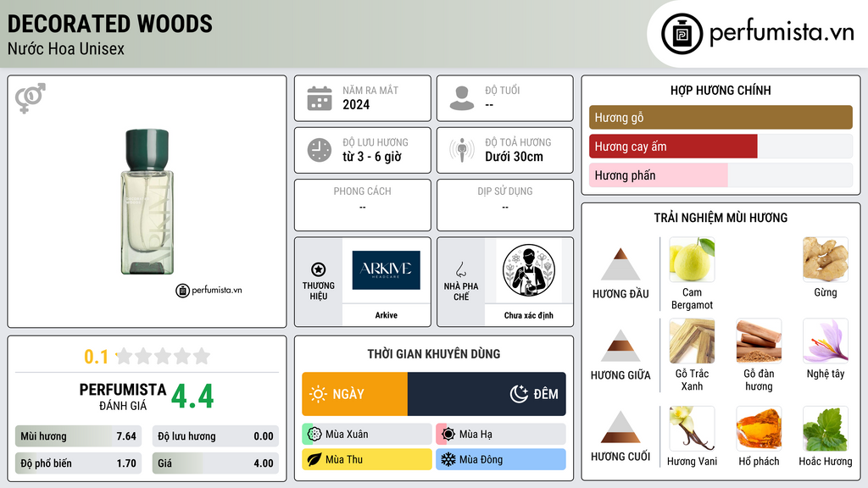Click the PHONG CÁCH card
Image resolution: width=868 pixels, height=488 pixels.
click(x=363, y=205)
